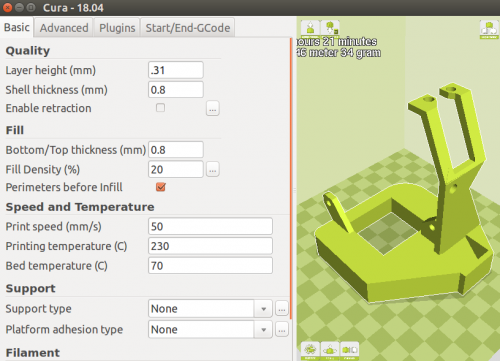This screenshot has height=361, width=500.
Task: Switch to the Advanced tab
Action: coord(64,28)
